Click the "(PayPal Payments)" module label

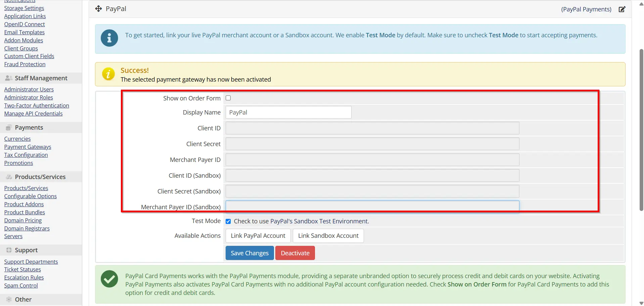pyautogui.click(x=586, y=9)
